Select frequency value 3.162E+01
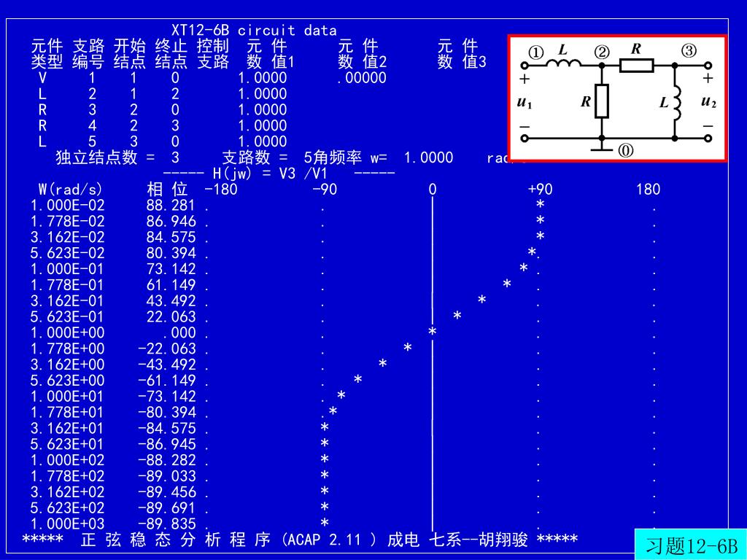This screenshot has width=747, height=560. (67, 429)
